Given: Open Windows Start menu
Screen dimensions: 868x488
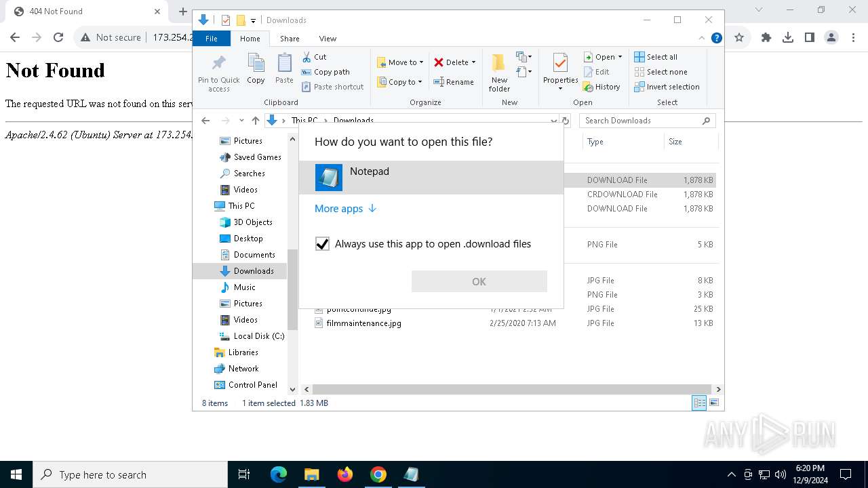Looking at the screenshot, I should [x=16, y=474].
